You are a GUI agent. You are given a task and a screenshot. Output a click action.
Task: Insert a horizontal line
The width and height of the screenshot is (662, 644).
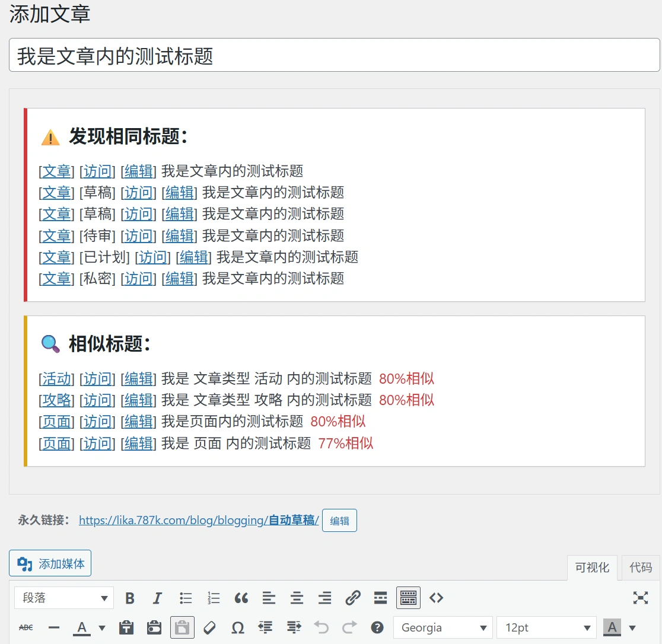[x=54, y=627]
